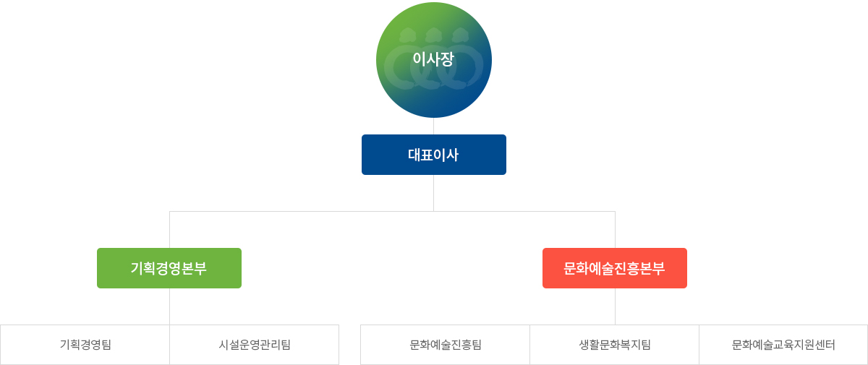Click the line descending from 문화예술진흥본부 box
Screen dimensions: 868x365
615,306
